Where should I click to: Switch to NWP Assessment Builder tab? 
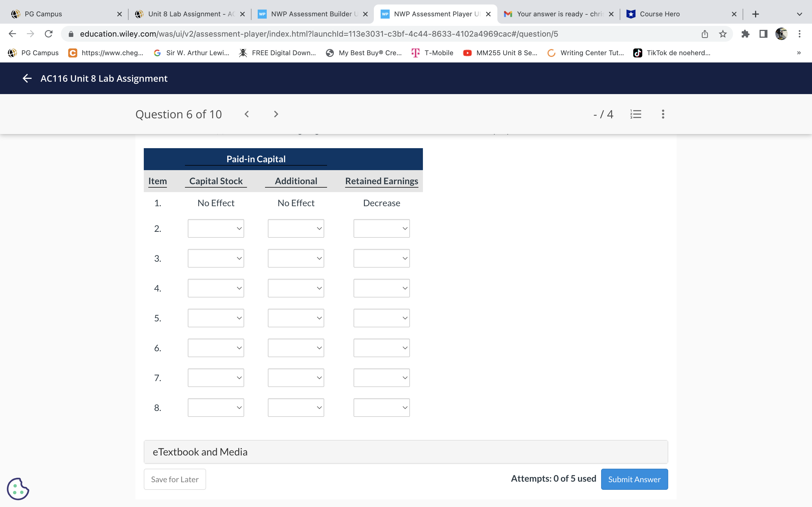(x=311, y=14)
